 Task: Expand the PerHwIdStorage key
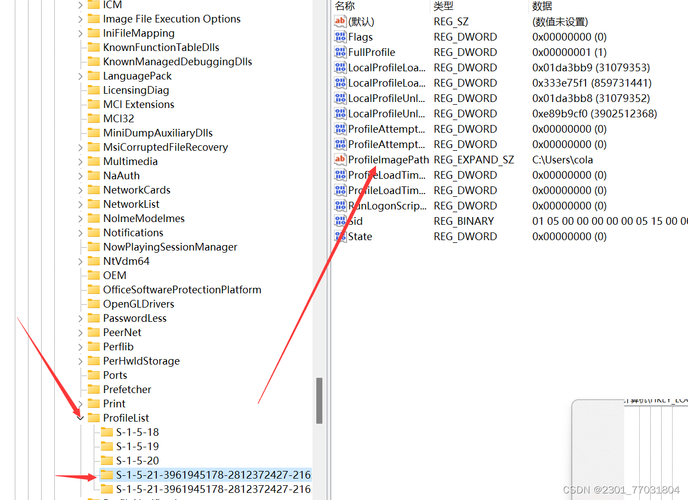[80, 361]
